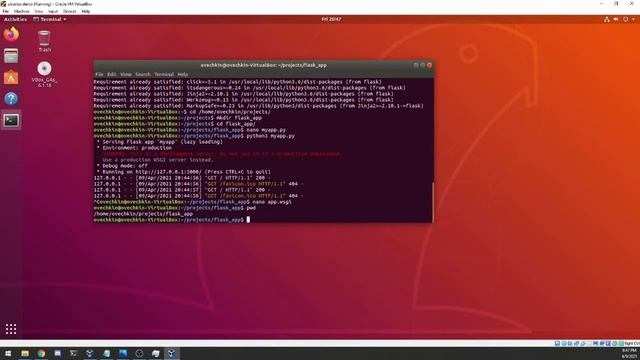Open the Edit menu in the terminal window
The image size is (640, 360).
111,74
